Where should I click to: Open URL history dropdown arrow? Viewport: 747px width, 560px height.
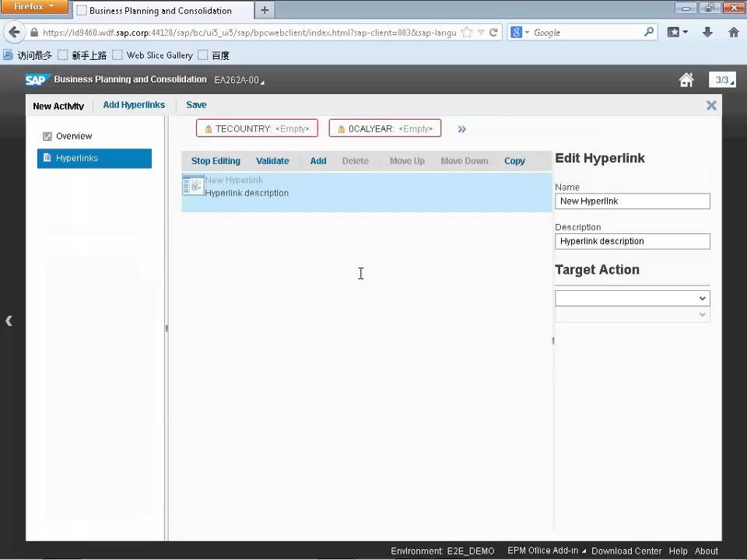click(481, 33)
